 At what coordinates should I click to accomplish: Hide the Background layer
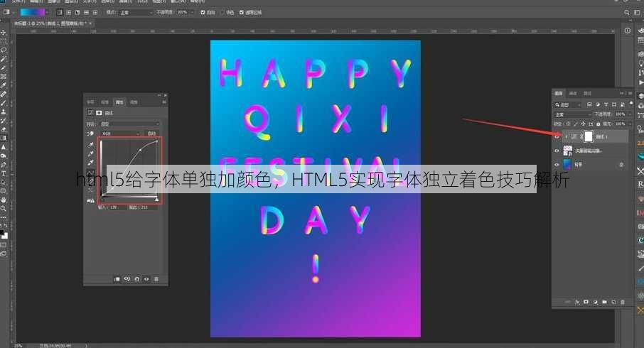[x=557, y=165]
